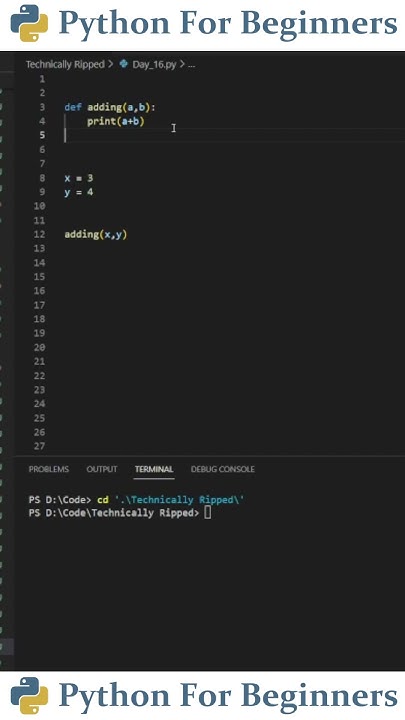Click the Technically Ripped breadcrumb folder

pyautogui.click(x=65, y=64)
